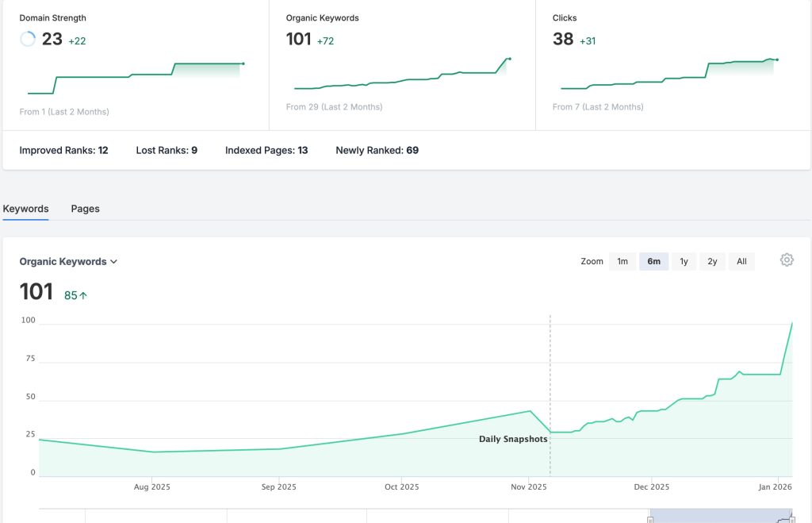Image resolution: width=812 pixels, height=523 pixels.
Task: Click the 85 up-arrow change indicator
Action: tap(75, 295)
